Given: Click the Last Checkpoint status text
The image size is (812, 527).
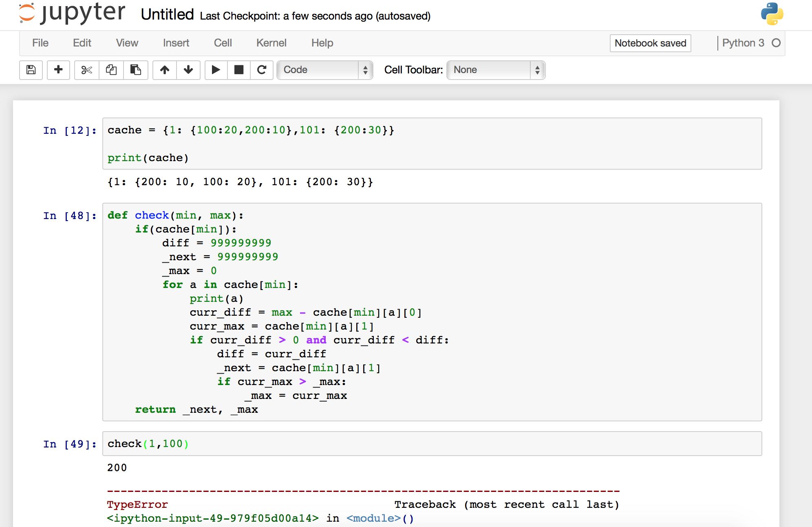Looking at the screenshot, I should click(315, 16).
